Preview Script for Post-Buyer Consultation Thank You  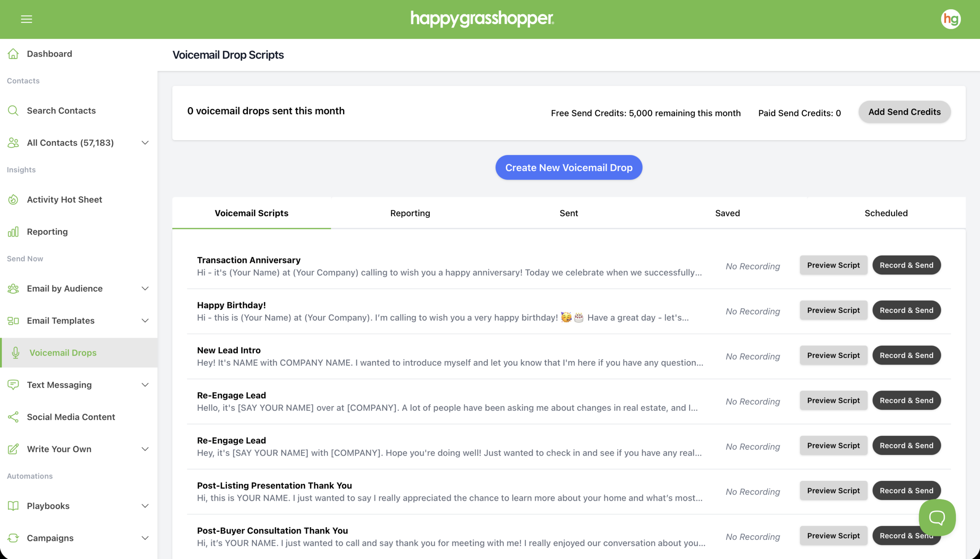point(833,536)
